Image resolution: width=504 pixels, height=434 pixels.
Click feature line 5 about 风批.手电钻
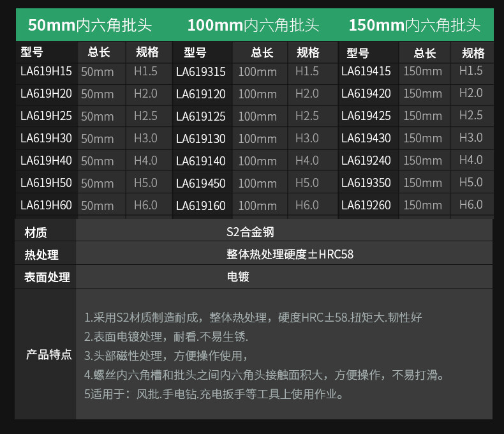tap(214, 394)
